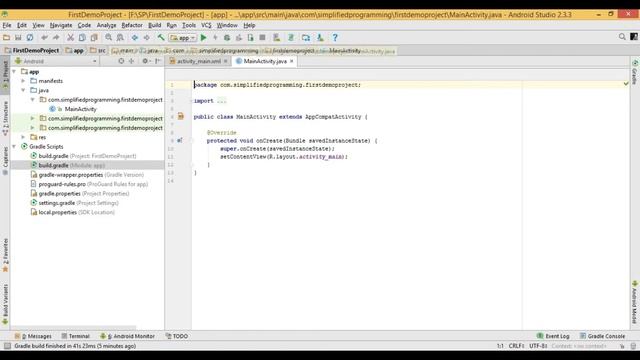Click the src breadcrumb
This screenshot has height=360, width=640.
click(x=98, y=51)
